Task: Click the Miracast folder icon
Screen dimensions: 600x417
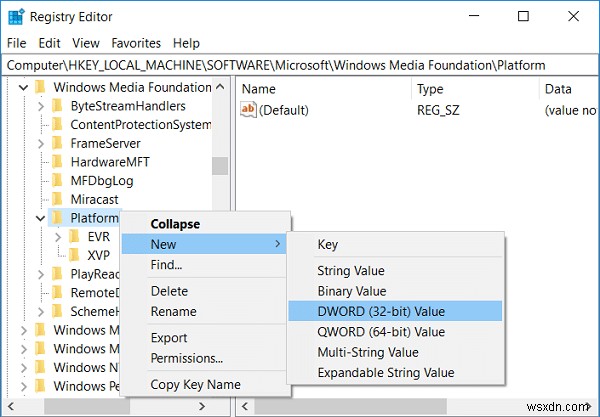Action: click(x=58, y=199)
